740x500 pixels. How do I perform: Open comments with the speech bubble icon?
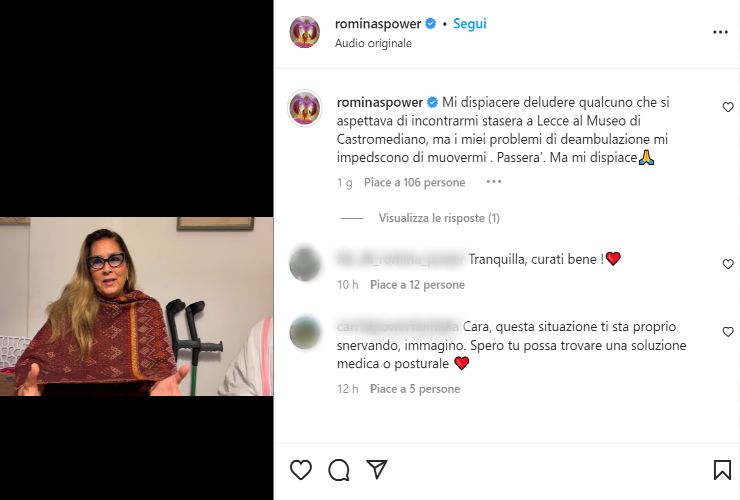coord(339,469)
